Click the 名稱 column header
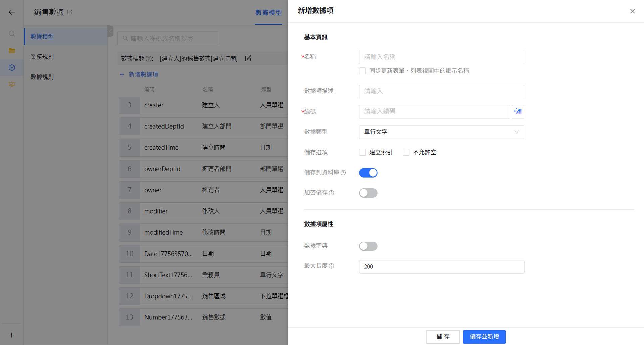 (x=208, y=90)
